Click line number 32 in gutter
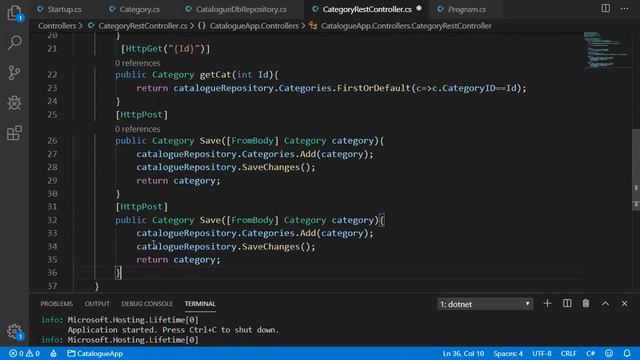640x360 pixels. (x=52, y=220)
